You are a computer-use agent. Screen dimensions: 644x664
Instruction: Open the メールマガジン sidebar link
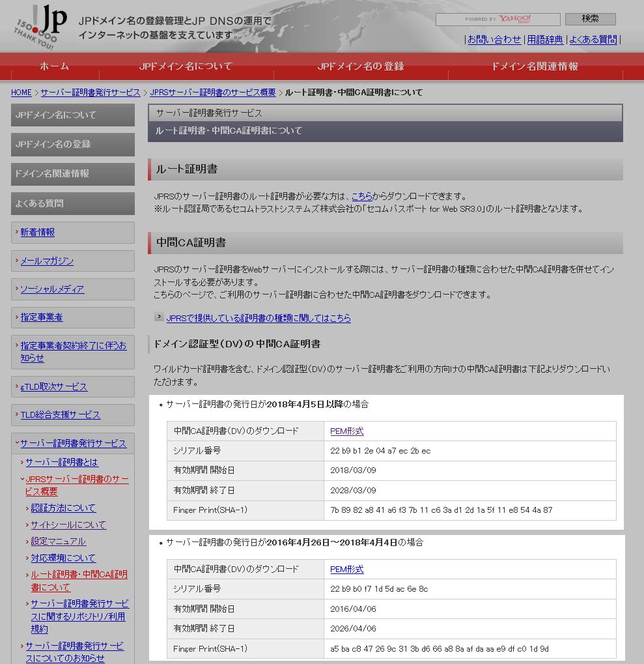(47, 261)
